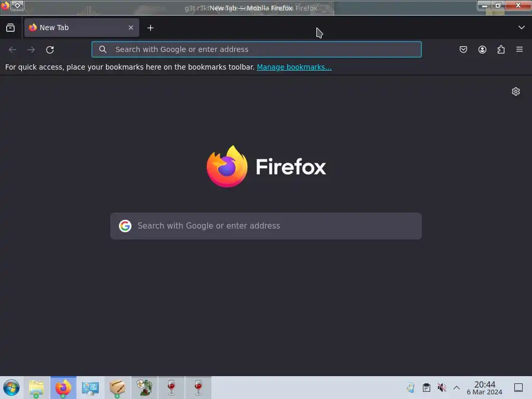The image size is (532, 399).
Task: Minimize the Firefox window
Action: 485,6
